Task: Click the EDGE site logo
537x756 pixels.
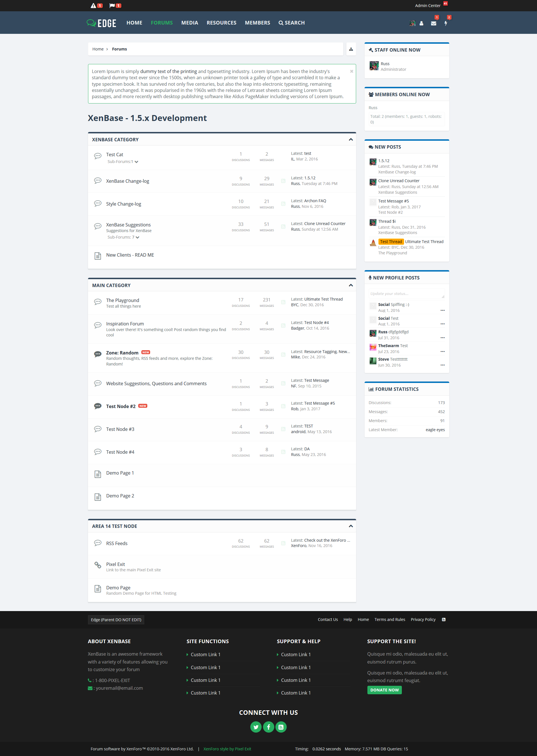Action: [101, 23]
